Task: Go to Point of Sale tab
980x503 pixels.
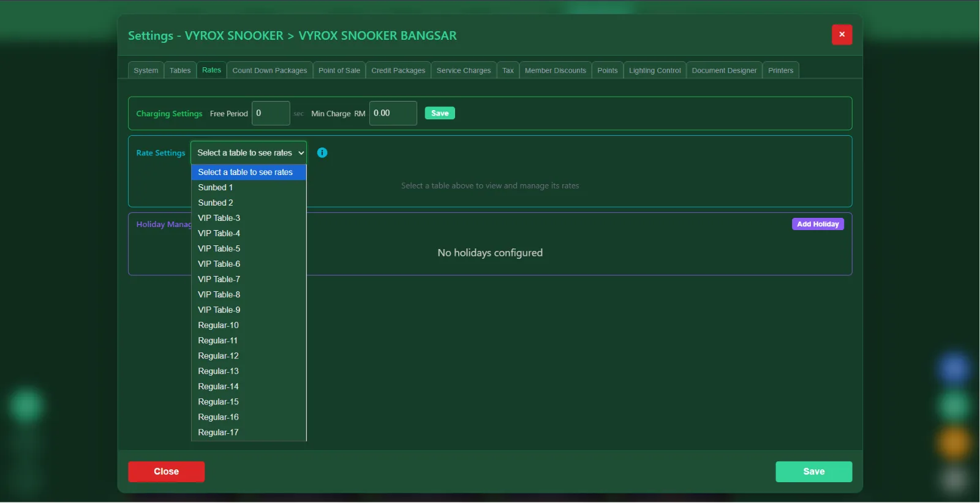Action: coord(339,70)
